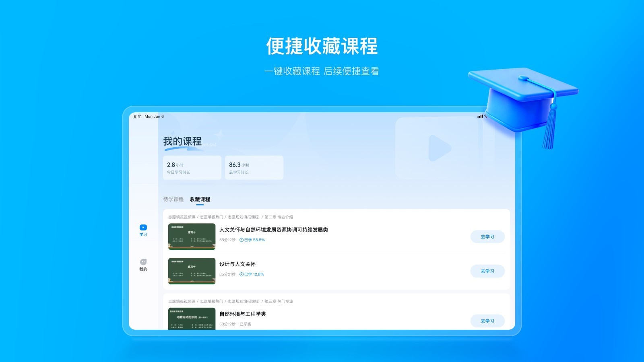Click the signal strength status icon
This screenshot has height=362, width=644.
point(480,116)
